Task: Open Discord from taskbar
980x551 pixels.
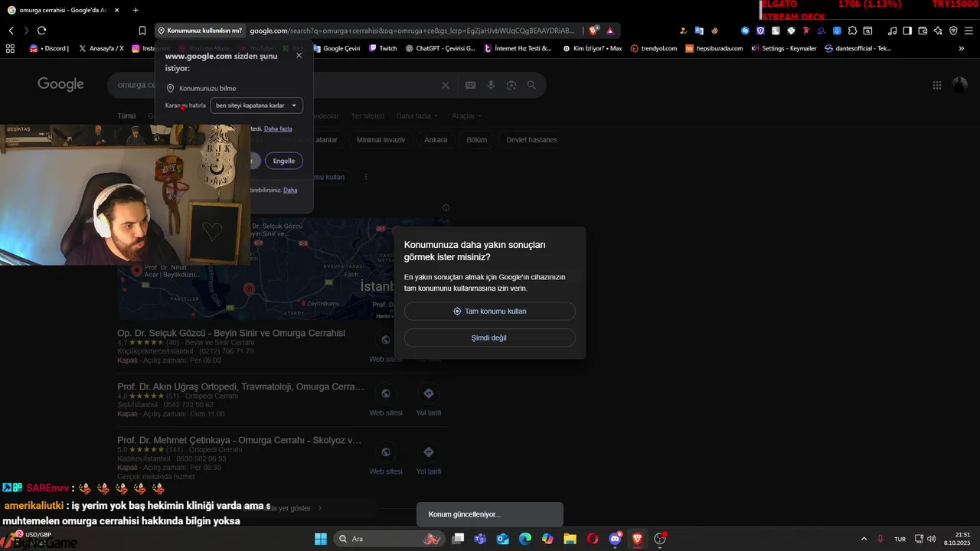Action: pyautogui.click(x=616, y=539)
